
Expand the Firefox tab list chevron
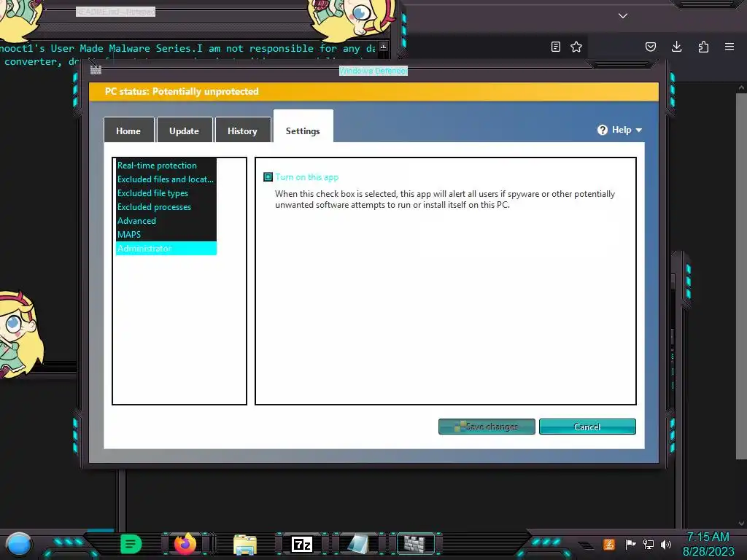pyautogui.click(x=623, y=16)
